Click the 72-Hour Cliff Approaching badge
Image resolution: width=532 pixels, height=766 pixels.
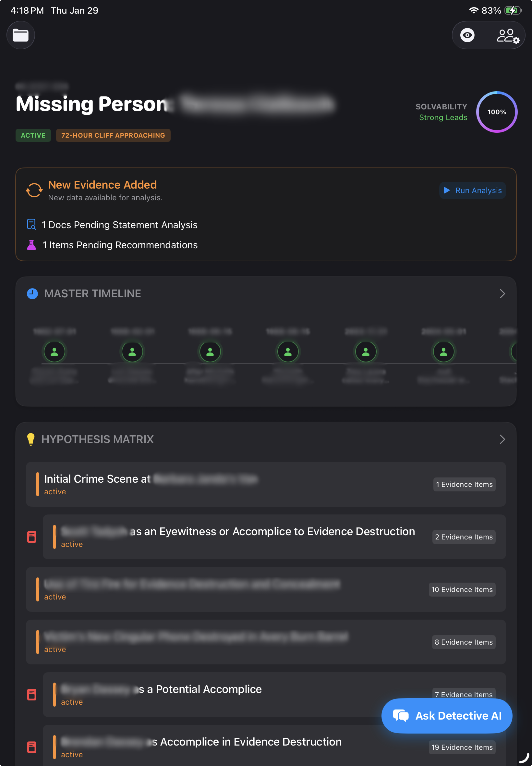pos(113,135)
